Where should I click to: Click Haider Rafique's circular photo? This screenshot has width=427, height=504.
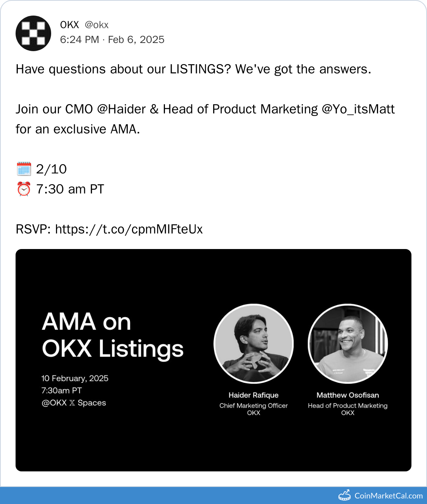pyautogui.click(x=254, y=344)
